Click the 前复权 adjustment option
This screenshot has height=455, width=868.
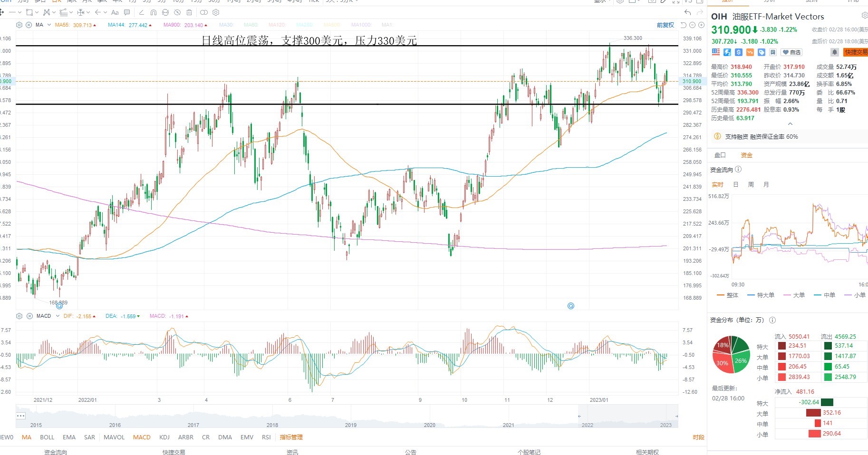pos(665,25)
